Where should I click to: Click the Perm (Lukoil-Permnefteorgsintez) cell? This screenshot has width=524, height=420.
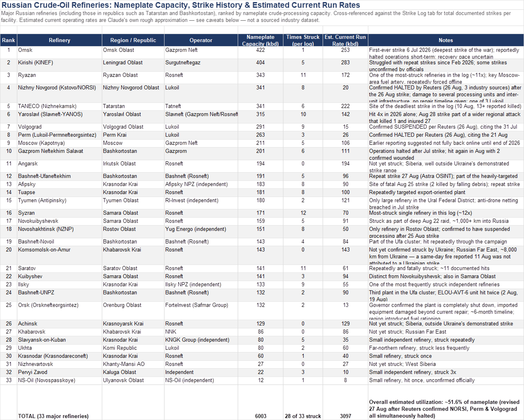pos(59,135)
